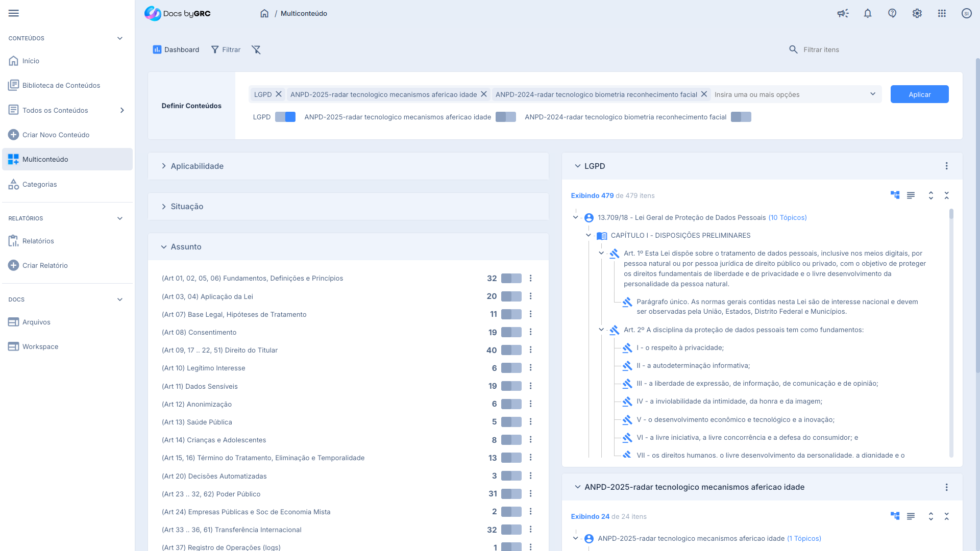Screen dimensions: 980x551
Task: Open LGPD panel three-dot menu
Action: click(x=946, y=166)
